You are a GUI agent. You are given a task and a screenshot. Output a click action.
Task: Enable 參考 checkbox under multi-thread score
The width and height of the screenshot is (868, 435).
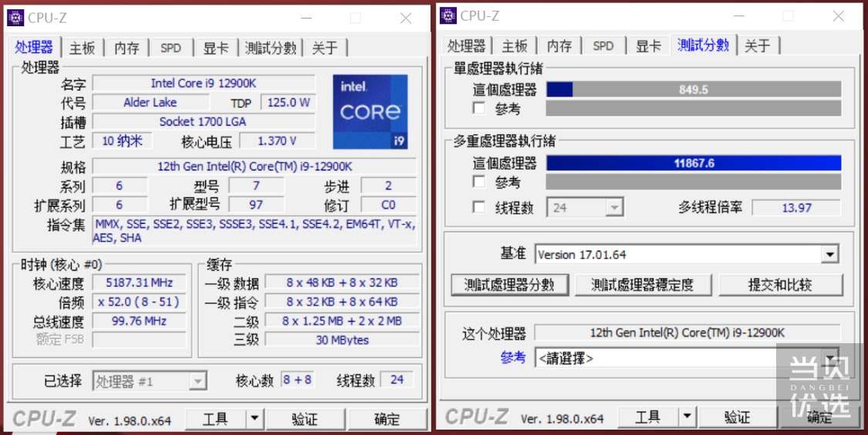479,181
